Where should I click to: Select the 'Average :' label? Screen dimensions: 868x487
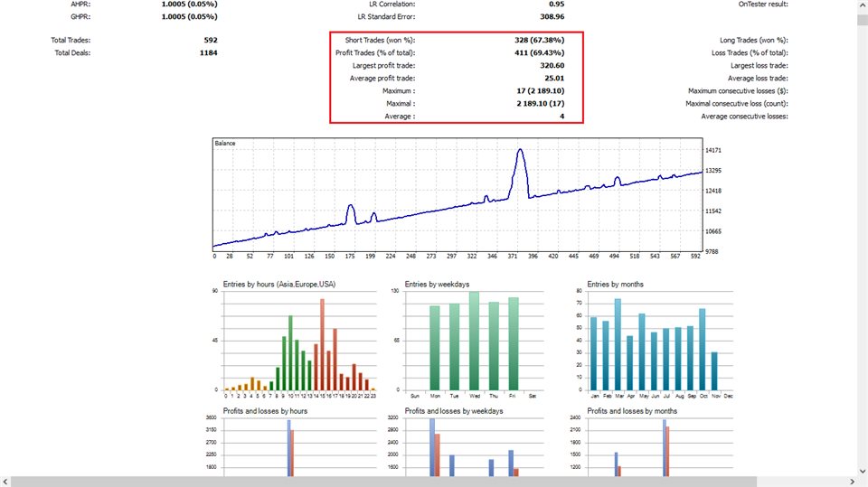(400, 117)
